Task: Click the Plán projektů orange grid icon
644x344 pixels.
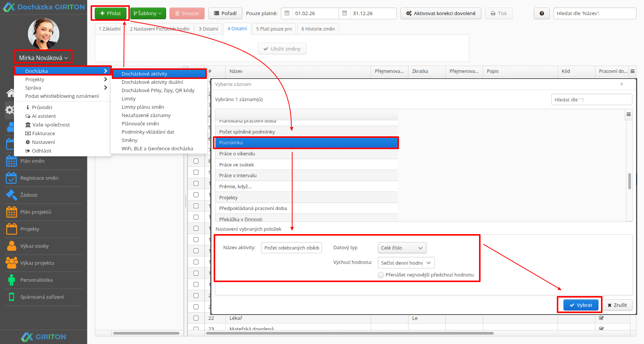Action: tap(11, 212)
